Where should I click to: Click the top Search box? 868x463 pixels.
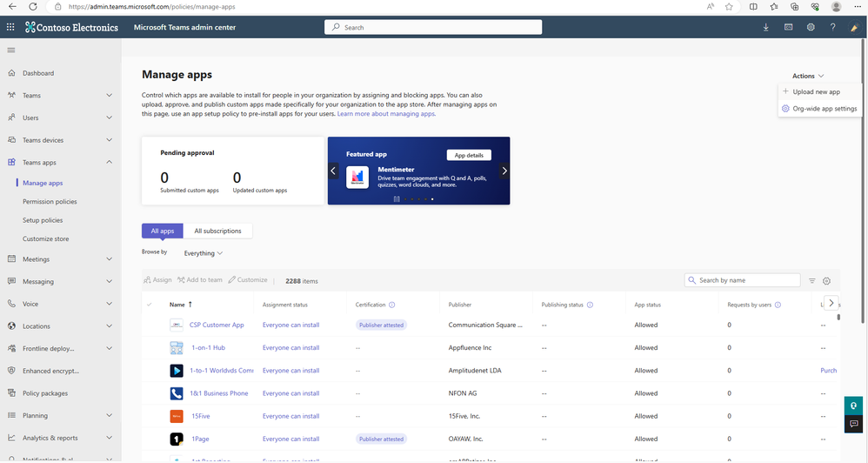click(433, 27)
